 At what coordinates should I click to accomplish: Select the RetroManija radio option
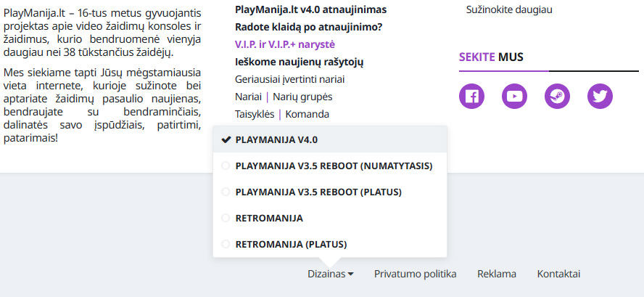(x=226, y=218)
